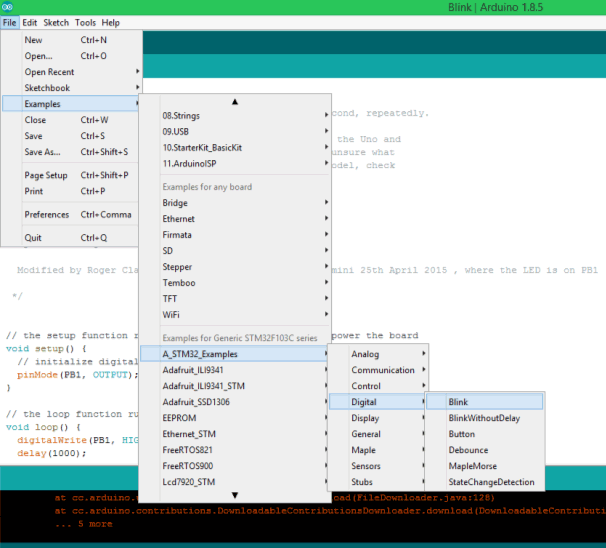This screenshot has width=606, height=548.
Task: Choose Page Setup menu entry
Action: click(70, 175)
